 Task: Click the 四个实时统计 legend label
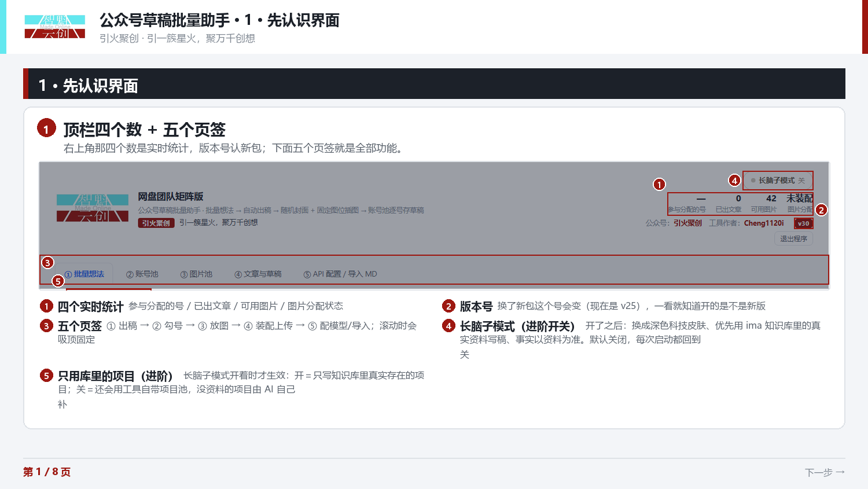click(91, 307)
